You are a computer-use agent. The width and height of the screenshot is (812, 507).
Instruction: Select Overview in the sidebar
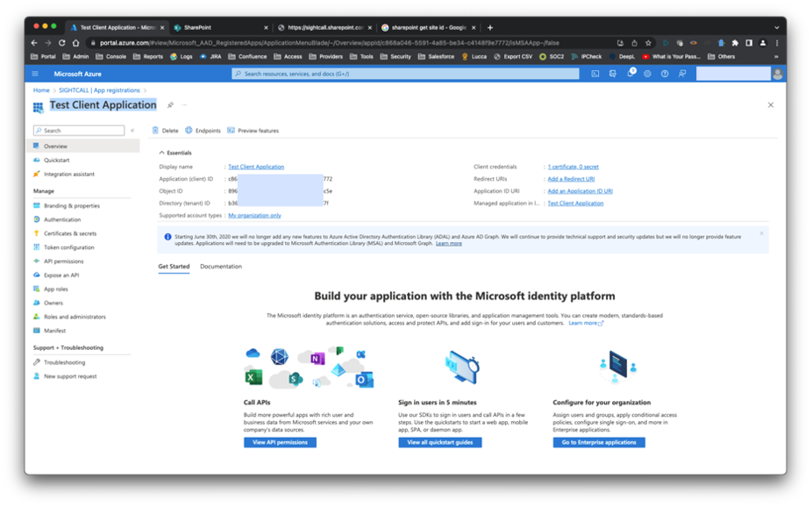tap(83, 146)
